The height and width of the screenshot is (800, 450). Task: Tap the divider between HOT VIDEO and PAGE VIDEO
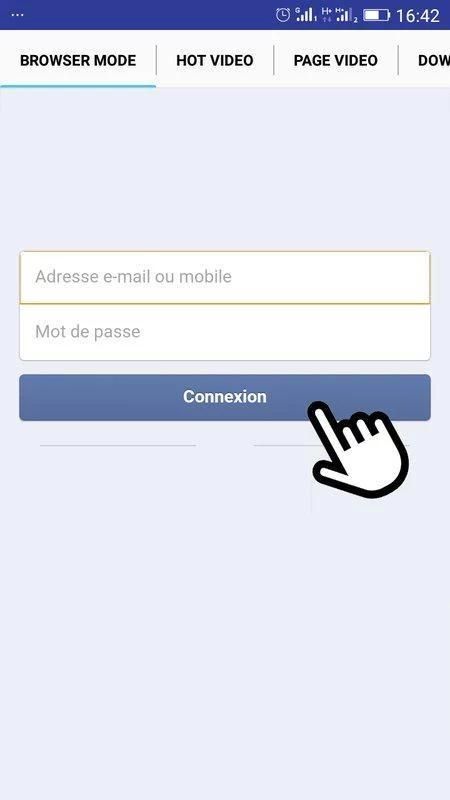tap(274, 60)
